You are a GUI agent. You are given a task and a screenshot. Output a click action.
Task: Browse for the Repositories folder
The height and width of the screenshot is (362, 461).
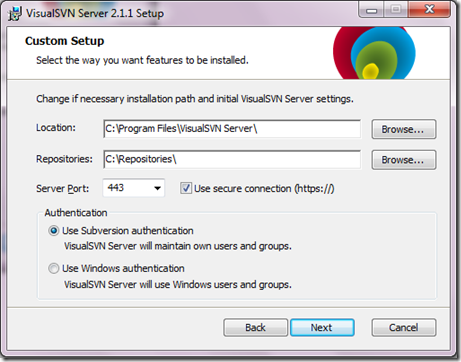point(403,160)
